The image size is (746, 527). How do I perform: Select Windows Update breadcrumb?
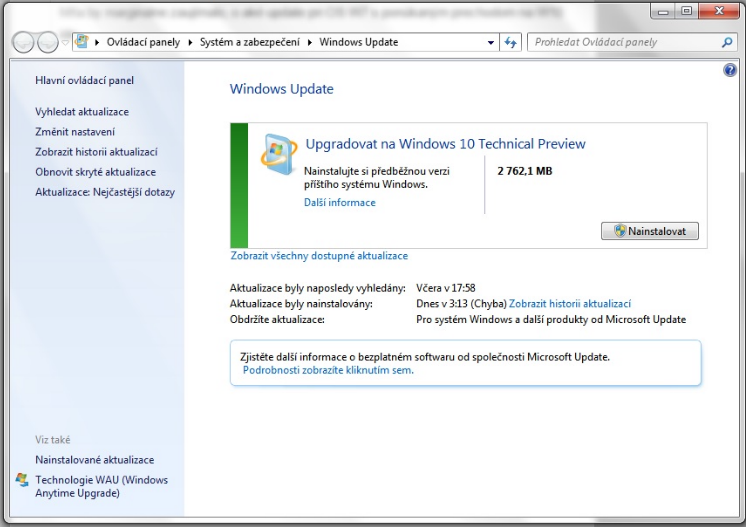pos(359,42)
